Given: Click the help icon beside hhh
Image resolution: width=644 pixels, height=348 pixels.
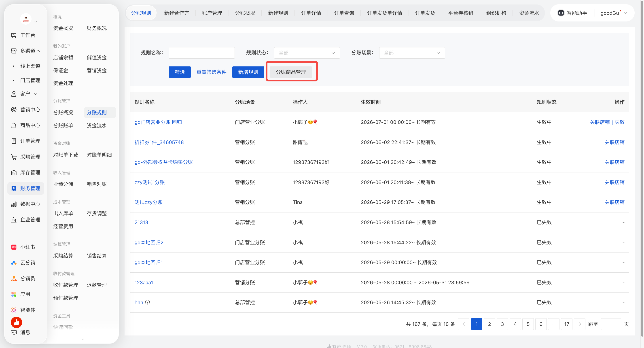Looking at the screenshot, I should point(148,302).
